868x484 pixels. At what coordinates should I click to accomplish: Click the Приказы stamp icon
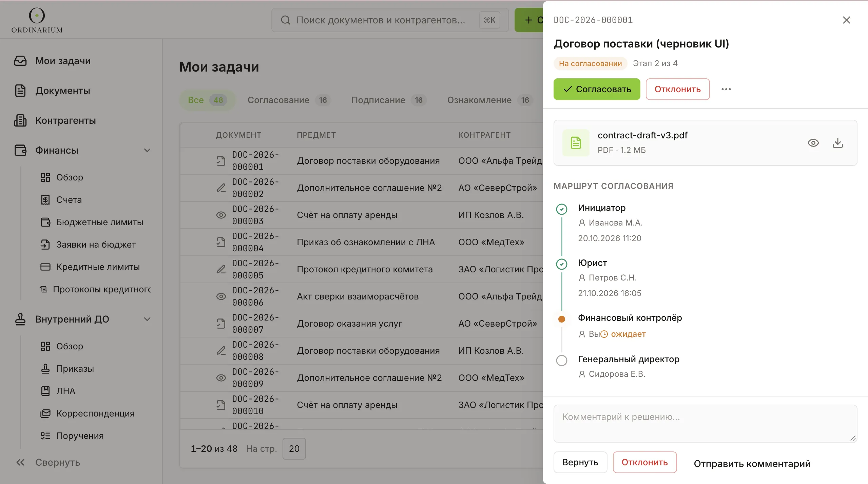click(x=45, y=369)
